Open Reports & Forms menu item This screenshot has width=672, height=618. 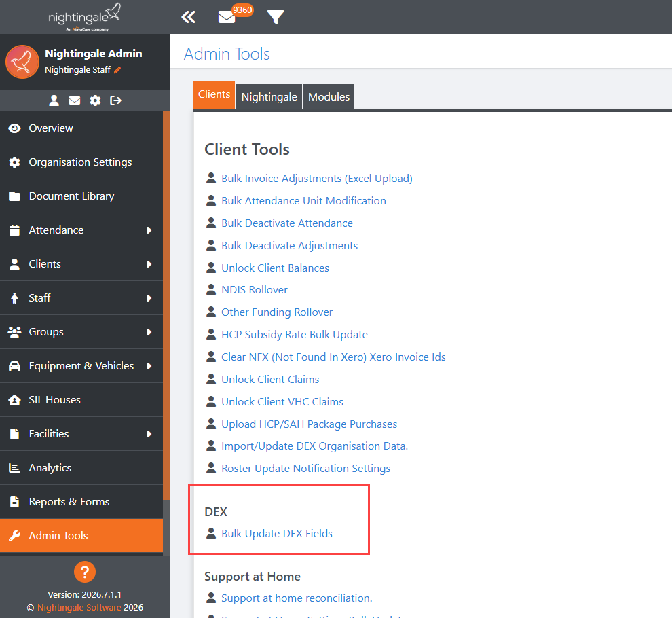click(81, 502)
